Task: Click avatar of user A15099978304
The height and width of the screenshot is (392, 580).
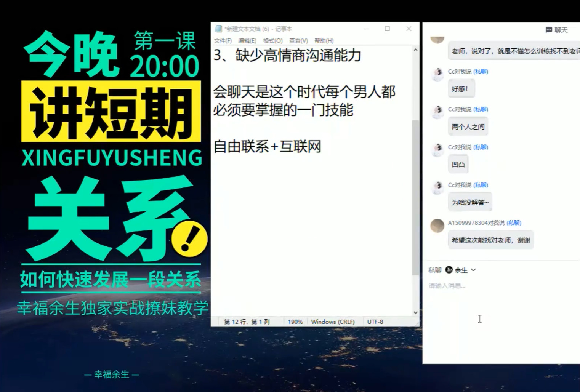Action: point(437,226)
